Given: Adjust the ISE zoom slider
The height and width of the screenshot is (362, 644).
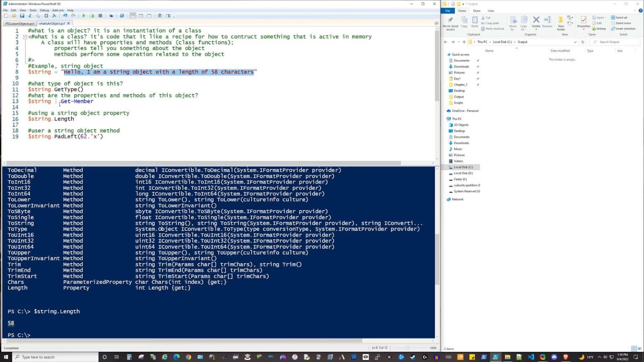Looking at the screenshot, I should 407,348.
